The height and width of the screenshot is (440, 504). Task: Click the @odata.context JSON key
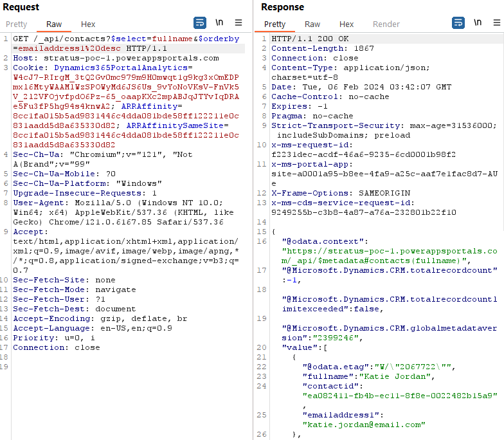323,242
